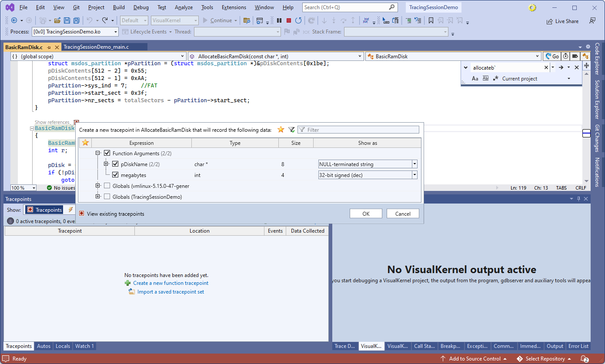The width and height of the screenshot is (605, 364).
Task: Click the star column header in table
Action: pyautogui.click(x=86, y=143)
